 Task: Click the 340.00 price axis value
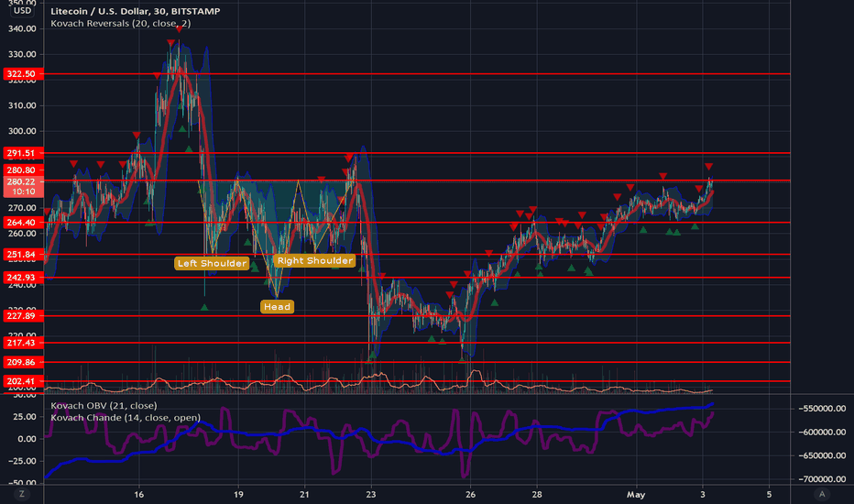tap(22, 29)
